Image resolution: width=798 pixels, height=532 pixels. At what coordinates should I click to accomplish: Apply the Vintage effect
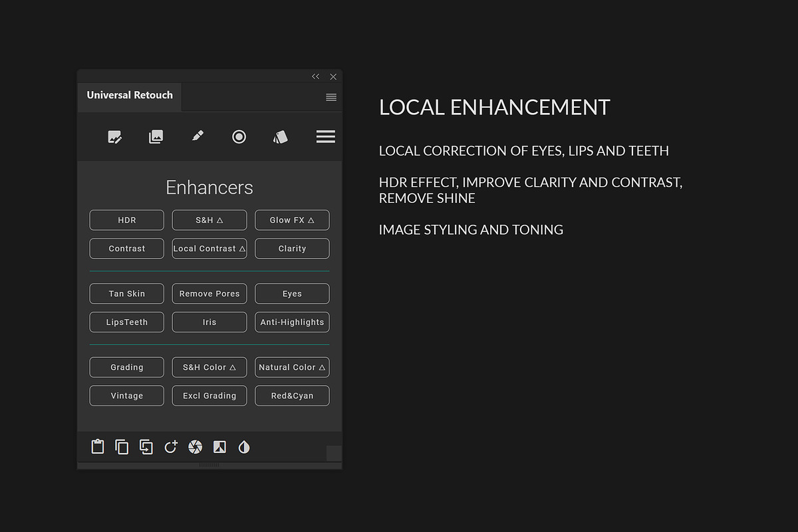127,396
